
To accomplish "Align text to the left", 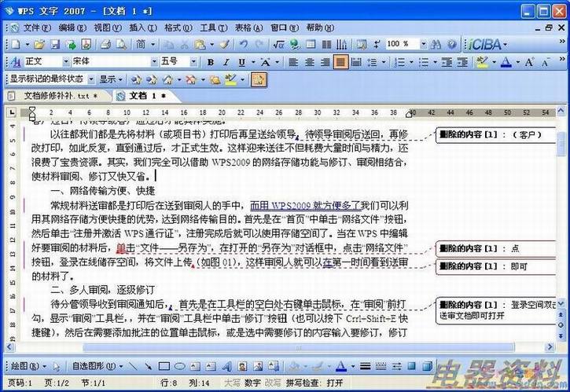I will 293,63.
